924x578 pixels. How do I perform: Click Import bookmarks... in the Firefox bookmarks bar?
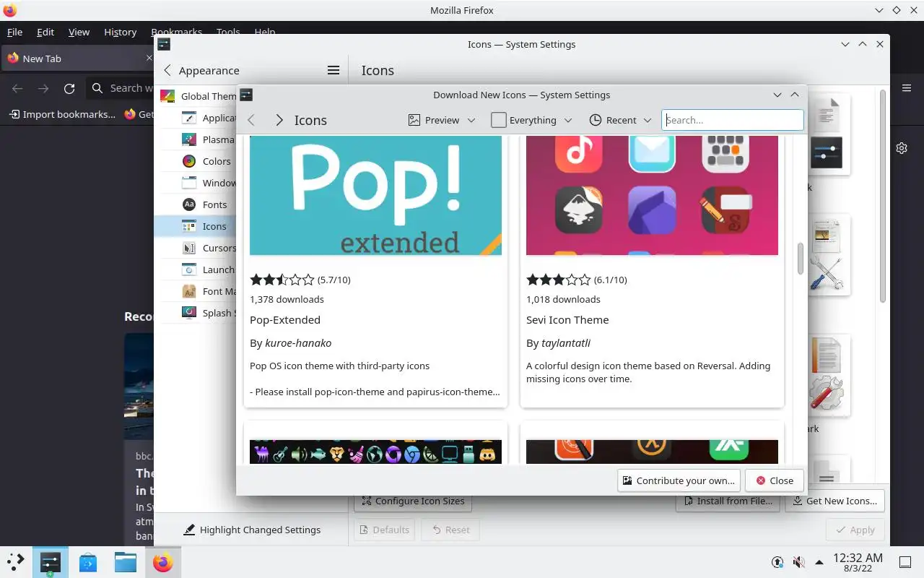63,114
